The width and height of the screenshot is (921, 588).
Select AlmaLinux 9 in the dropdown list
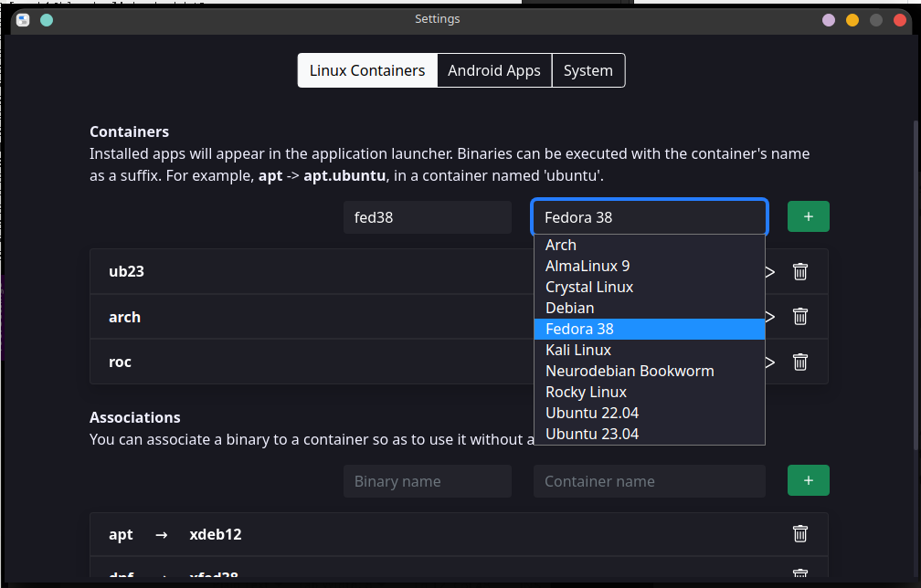(x=650, y=266)
